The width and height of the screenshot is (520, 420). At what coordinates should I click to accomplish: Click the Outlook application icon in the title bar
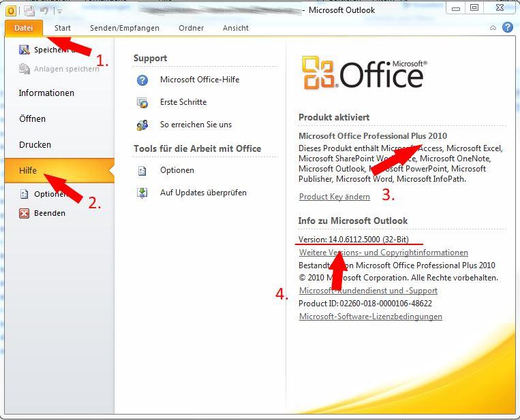[x=11, y=11]
